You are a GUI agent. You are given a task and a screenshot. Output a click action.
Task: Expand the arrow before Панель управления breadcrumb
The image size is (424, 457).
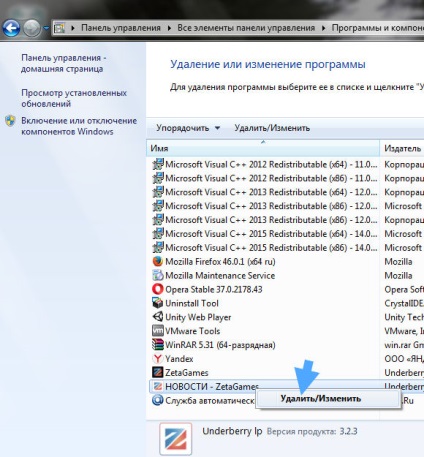point(73,28)
